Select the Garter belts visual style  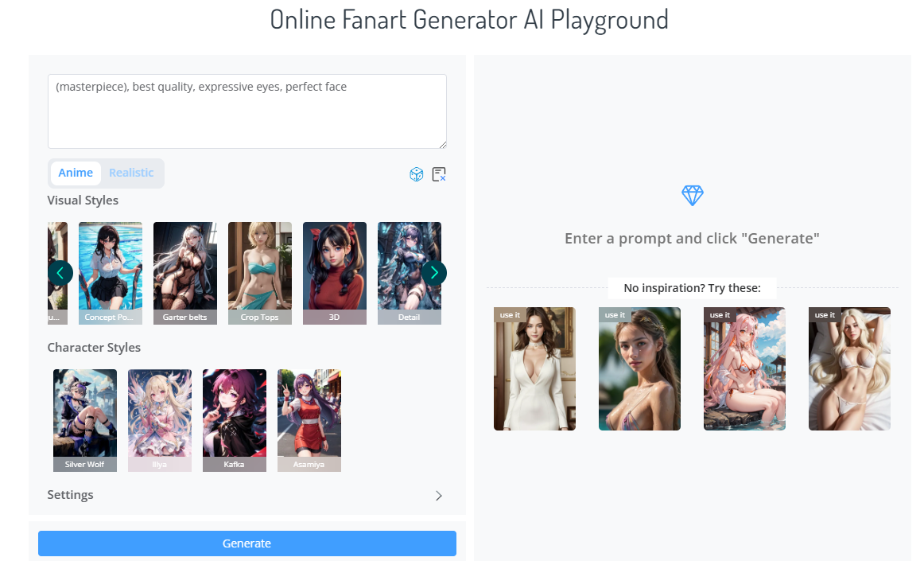tap(184, 273)
